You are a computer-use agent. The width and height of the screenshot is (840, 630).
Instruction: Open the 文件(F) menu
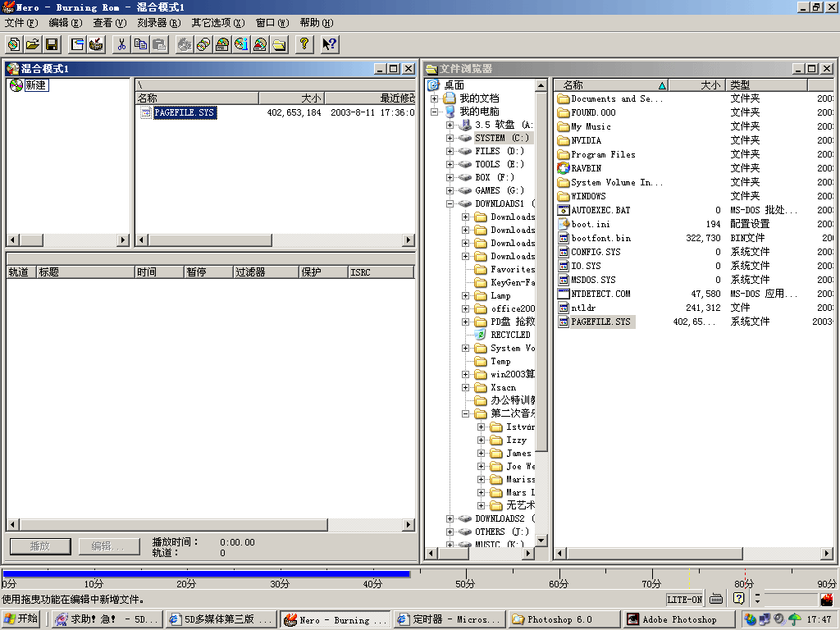click(21, 22)
